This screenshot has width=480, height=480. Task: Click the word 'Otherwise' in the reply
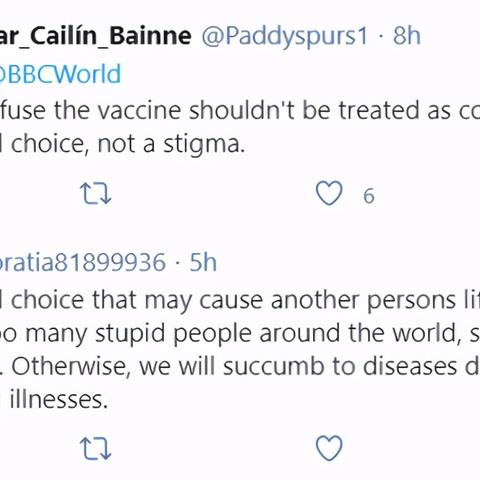click(69, 367)
